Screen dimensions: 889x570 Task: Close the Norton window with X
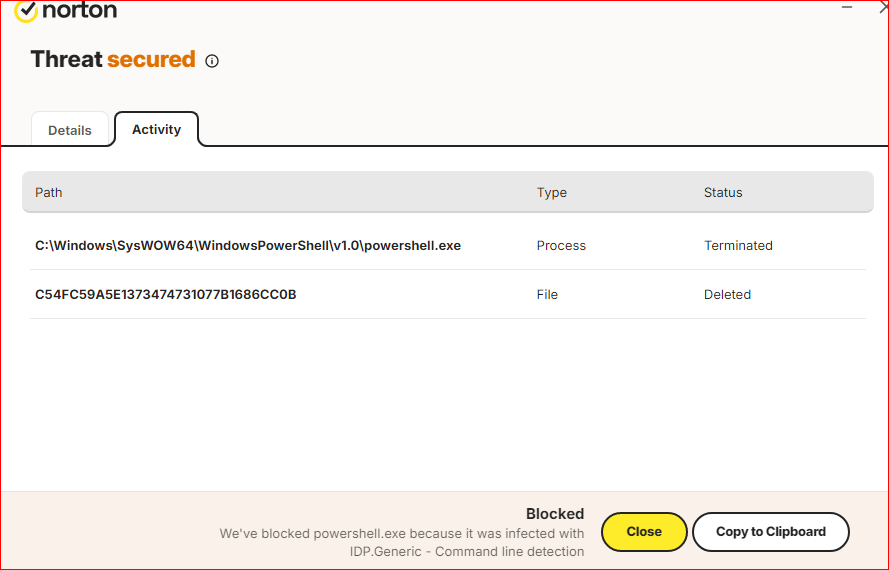click(883, 7)
